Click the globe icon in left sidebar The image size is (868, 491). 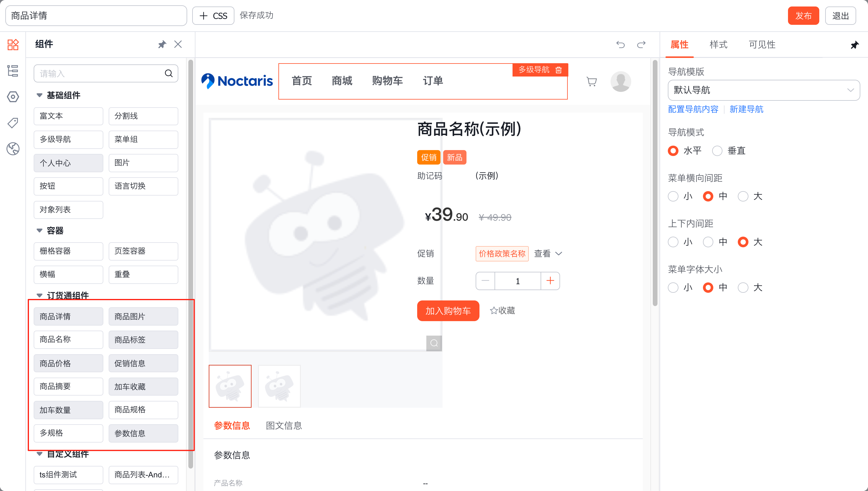click(13, 149)
